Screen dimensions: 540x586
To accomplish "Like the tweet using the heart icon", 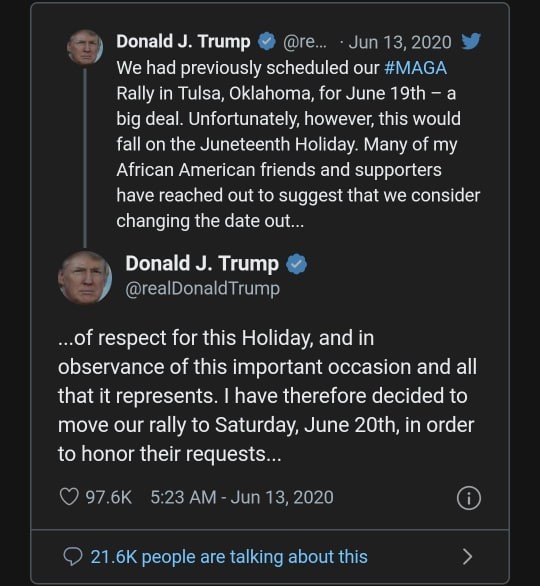I will click(69, 497).
